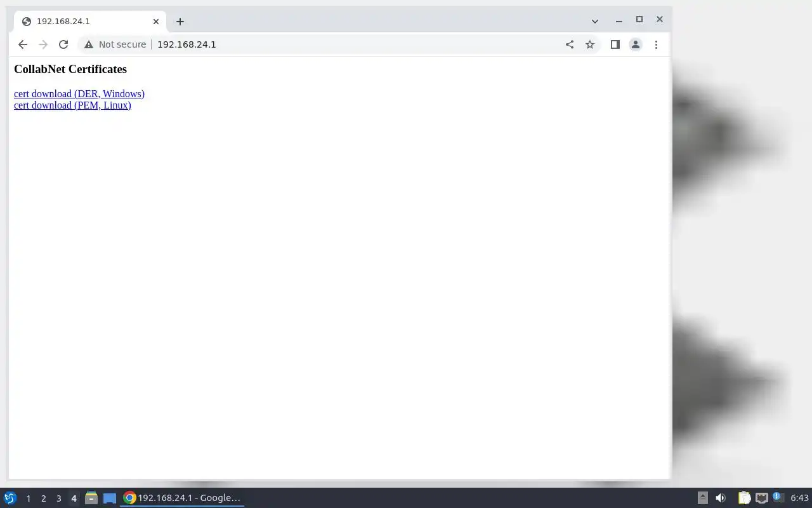812x508 pixels.
Task: Open the Chrome profile avatar menu
Action: click(x=635, y=44)
